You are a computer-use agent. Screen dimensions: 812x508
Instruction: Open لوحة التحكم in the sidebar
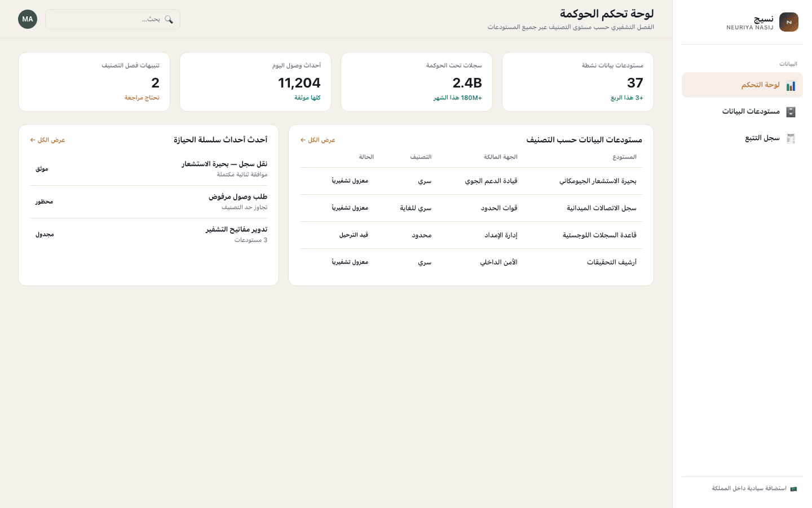(x=742, y=85)
